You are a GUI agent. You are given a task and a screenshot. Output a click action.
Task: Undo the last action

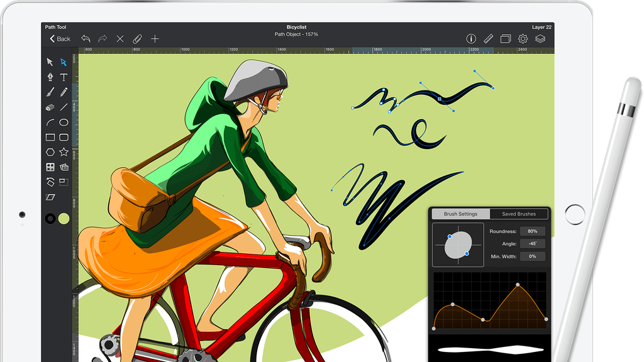tap(86, 38)
